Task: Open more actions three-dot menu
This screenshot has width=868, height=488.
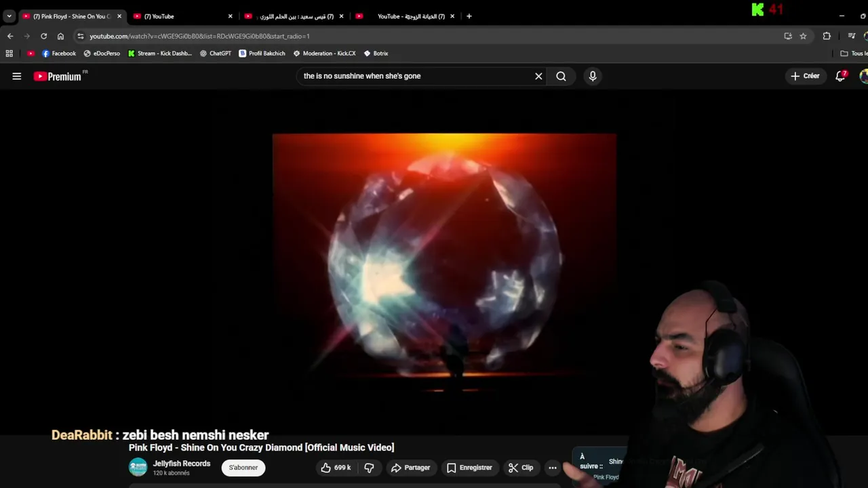Action: [553, 468]
